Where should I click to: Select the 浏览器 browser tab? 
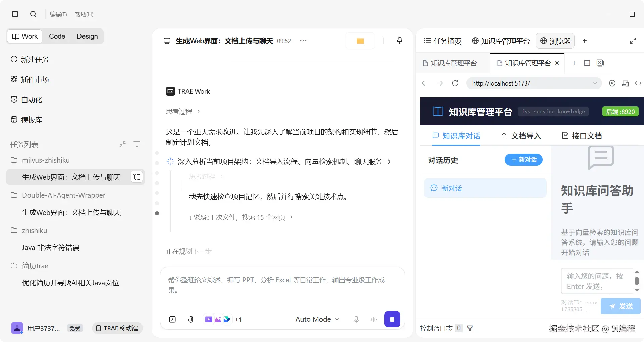tap(555, 41)
